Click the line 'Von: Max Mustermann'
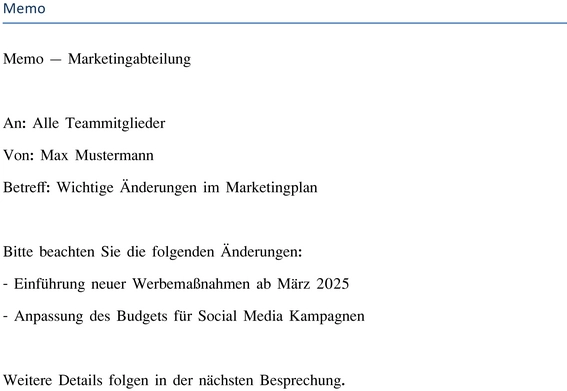The height and width of the screenshot is (391, 567). pos(78,156)
